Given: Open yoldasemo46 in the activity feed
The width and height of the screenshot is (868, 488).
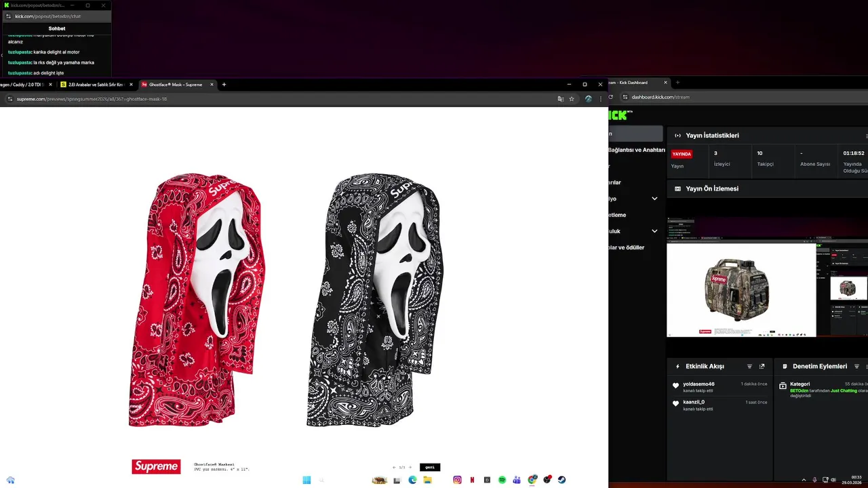Looking at the screenshot, I should pyautogui.click(x=698, y=384).
